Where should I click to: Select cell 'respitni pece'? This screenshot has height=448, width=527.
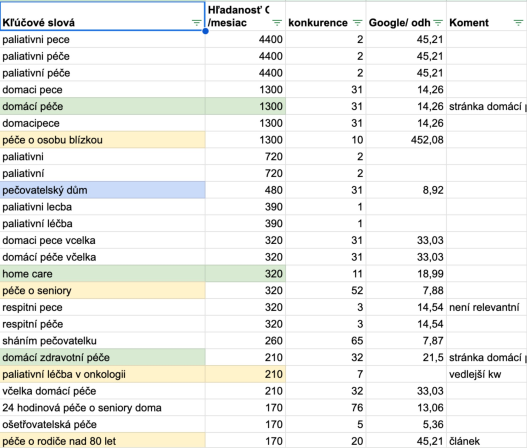tap(103, 307)
